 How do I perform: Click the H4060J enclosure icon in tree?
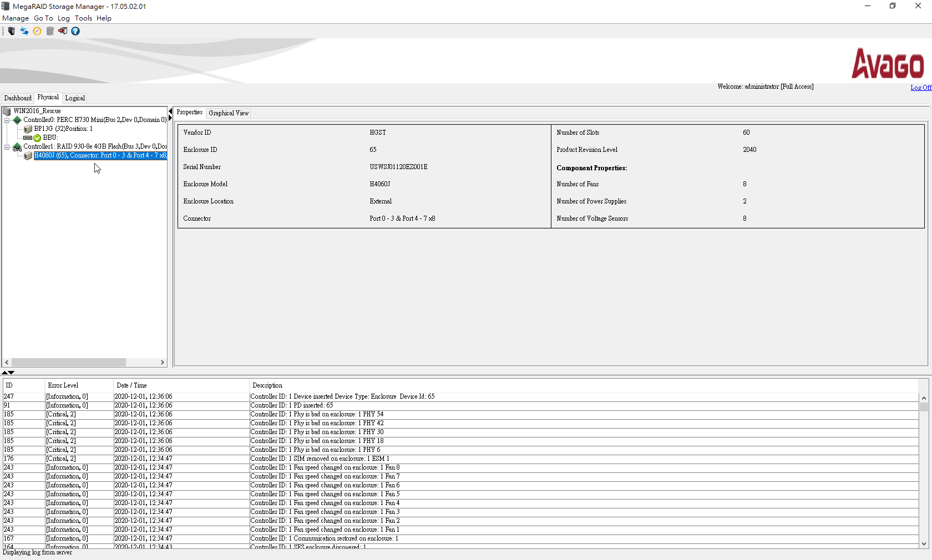28,156
